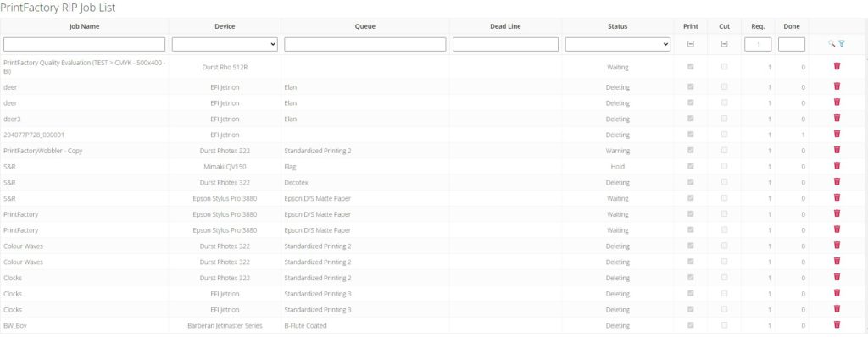Image resolution: width=868 pixels, height=337 pixels.
Task: Click the Mimaki CJV150 device cell
Action: point(225,167)
